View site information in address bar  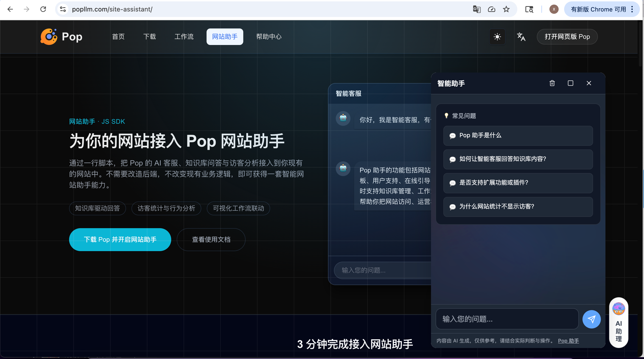63,9
